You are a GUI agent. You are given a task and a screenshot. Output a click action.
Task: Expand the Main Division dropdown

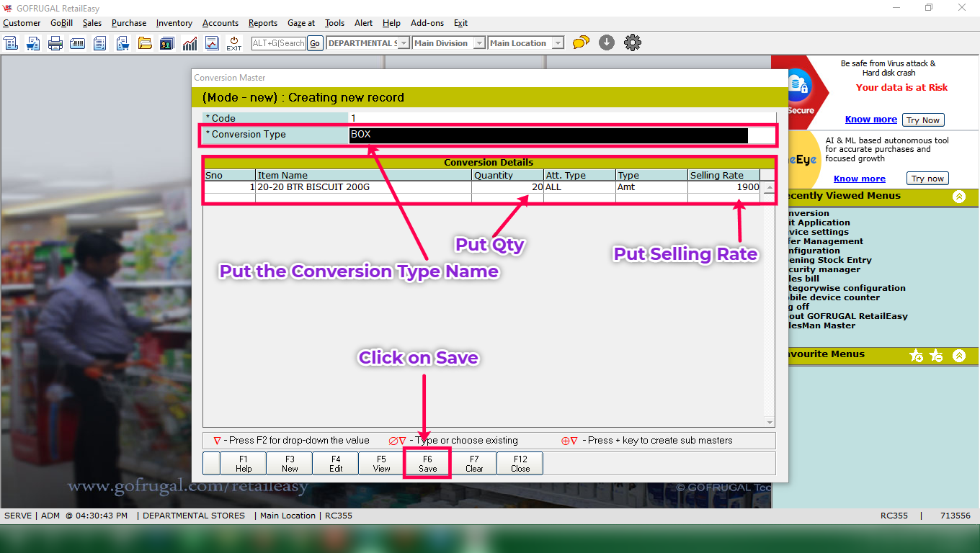479,43
